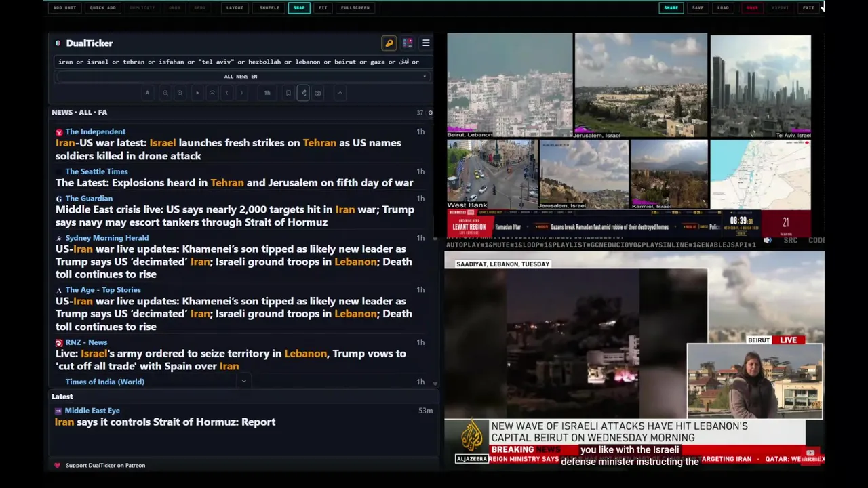
Task: Open RNZ Live Israel's army ordered headline
Action: click(x=231, y=360)
